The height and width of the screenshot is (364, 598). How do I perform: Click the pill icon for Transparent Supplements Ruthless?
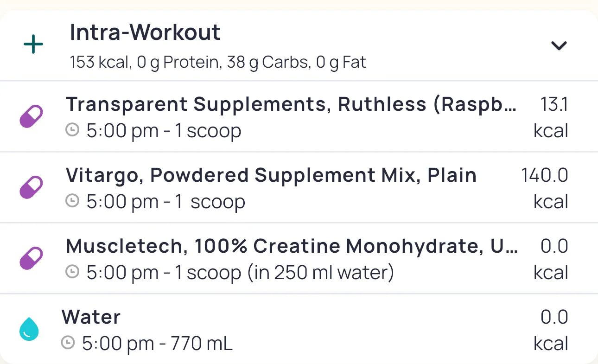click(31, 116)
